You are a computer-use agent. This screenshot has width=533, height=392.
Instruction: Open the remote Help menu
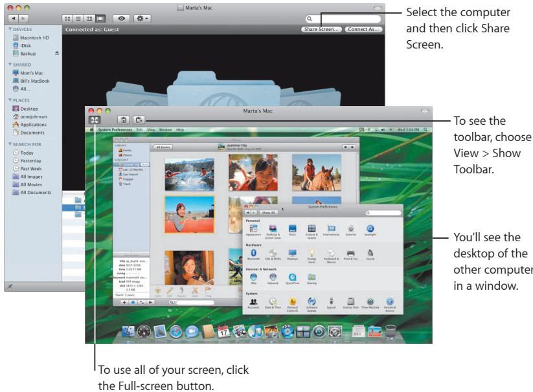point(180,129)
